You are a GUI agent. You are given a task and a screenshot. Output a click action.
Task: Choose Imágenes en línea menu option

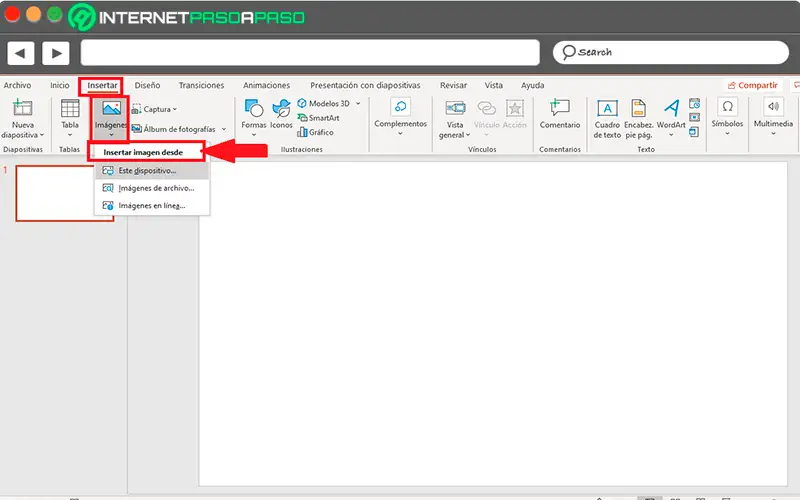[x=152, y=206]
